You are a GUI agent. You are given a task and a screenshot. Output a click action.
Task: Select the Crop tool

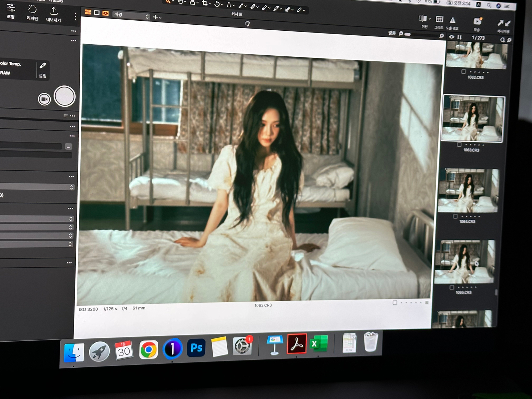click(x=204, y=3)
